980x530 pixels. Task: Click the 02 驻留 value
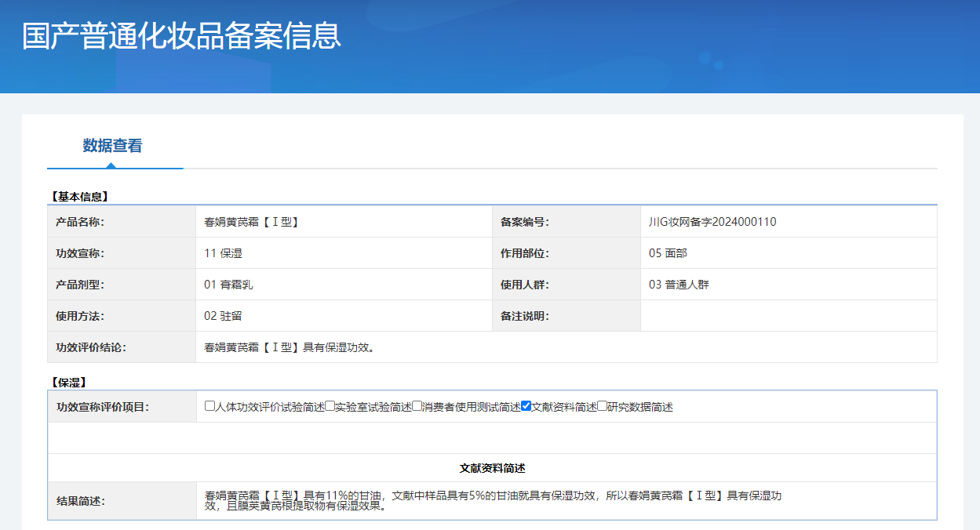(x=221, y=316)
